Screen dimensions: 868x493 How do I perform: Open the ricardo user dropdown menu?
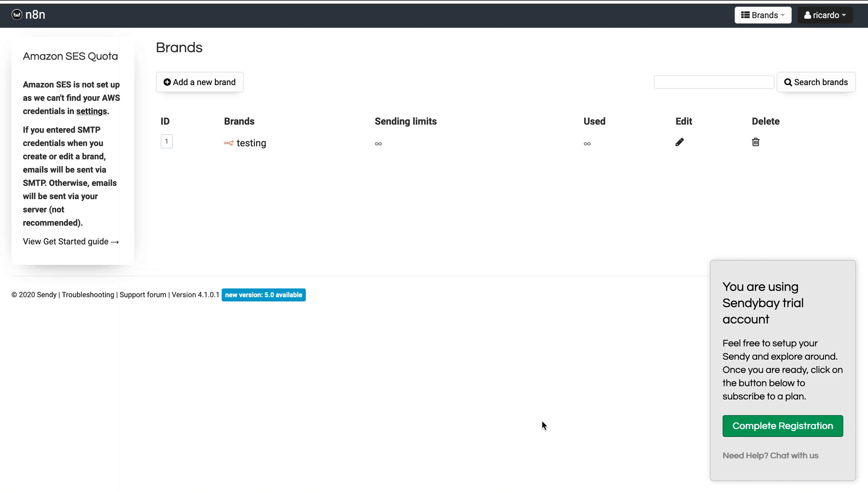tap(825, 15)
